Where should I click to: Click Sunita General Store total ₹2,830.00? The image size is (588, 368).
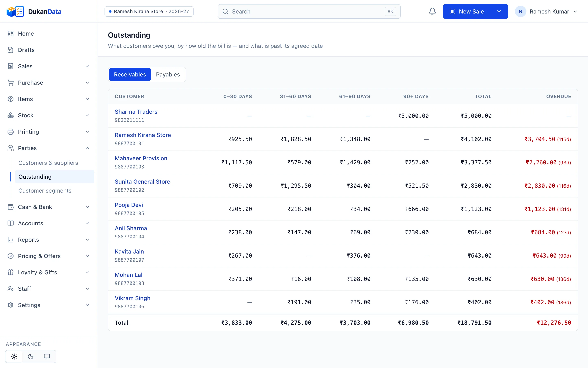(476, 186)
